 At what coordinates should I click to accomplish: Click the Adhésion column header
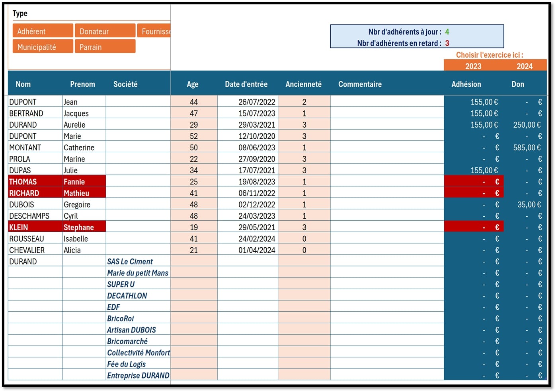466,84
